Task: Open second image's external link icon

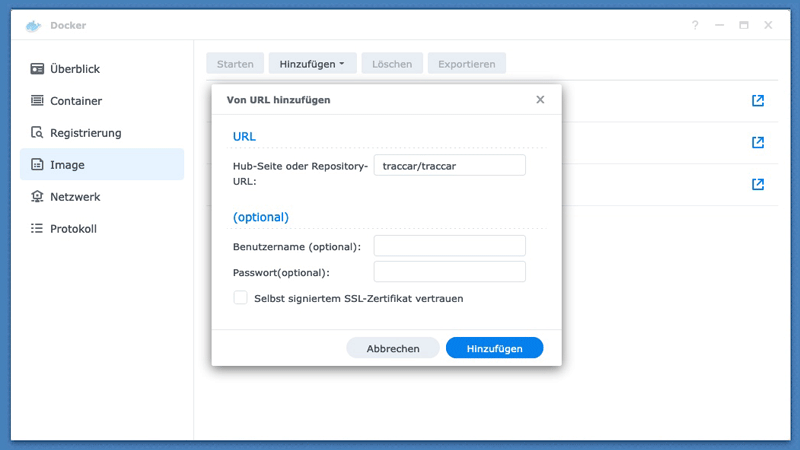Action: [x=758, y=143]
